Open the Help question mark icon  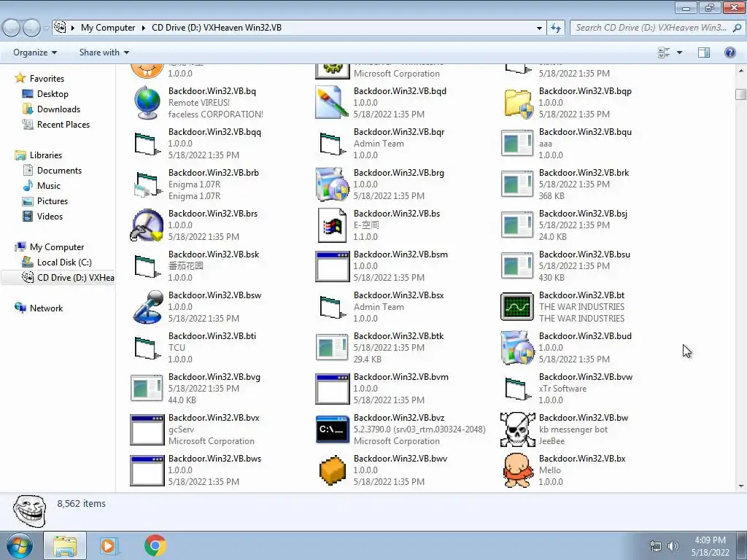pyautogui.click(x=729, y=52)
